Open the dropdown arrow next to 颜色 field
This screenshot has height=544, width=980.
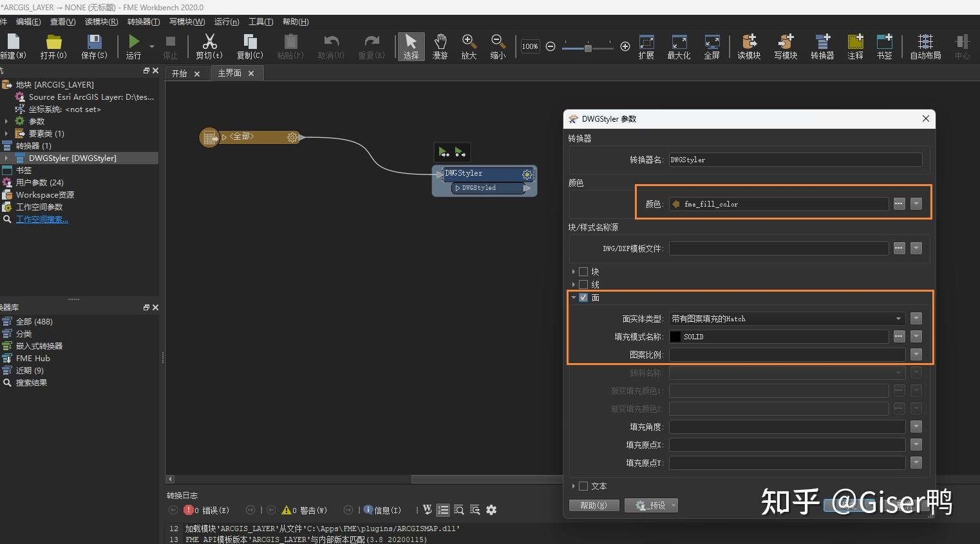tap(916, 204)
